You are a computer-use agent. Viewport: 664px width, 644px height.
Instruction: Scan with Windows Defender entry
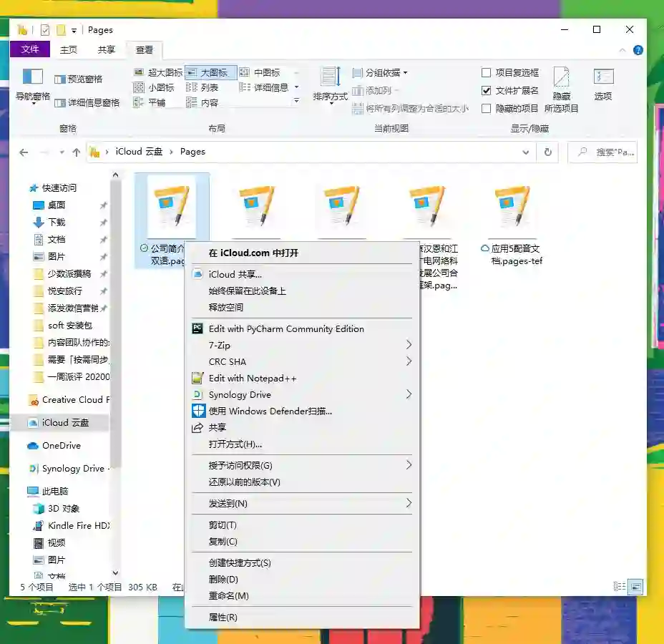(301, 411)
